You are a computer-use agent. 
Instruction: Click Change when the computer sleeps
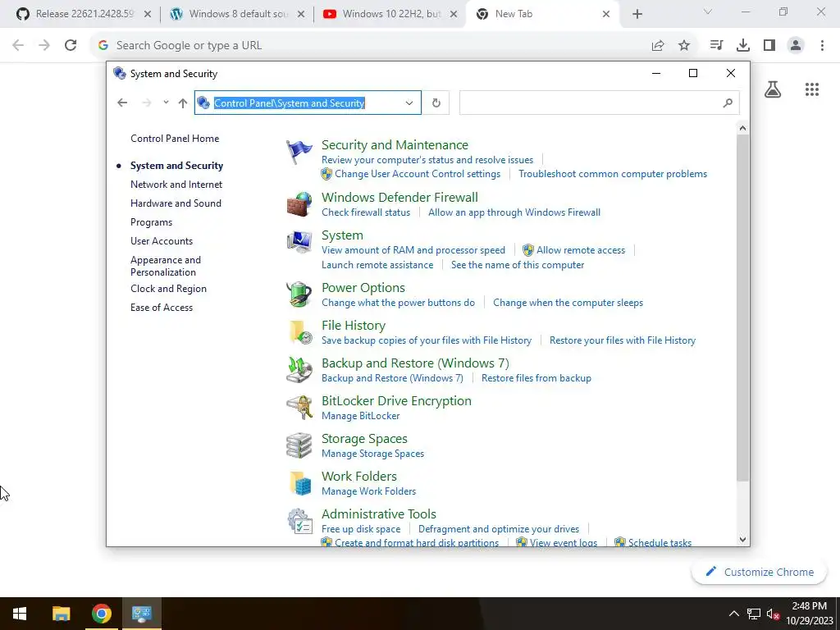tap(568, 303)
